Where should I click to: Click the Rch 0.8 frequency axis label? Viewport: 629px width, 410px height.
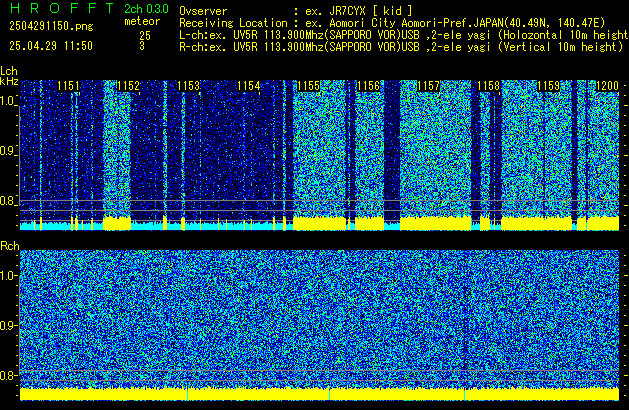point(8,375)
